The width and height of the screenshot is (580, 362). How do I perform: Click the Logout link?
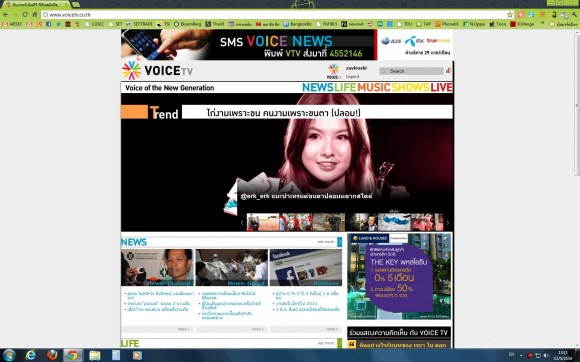click(x=353, y=77)
